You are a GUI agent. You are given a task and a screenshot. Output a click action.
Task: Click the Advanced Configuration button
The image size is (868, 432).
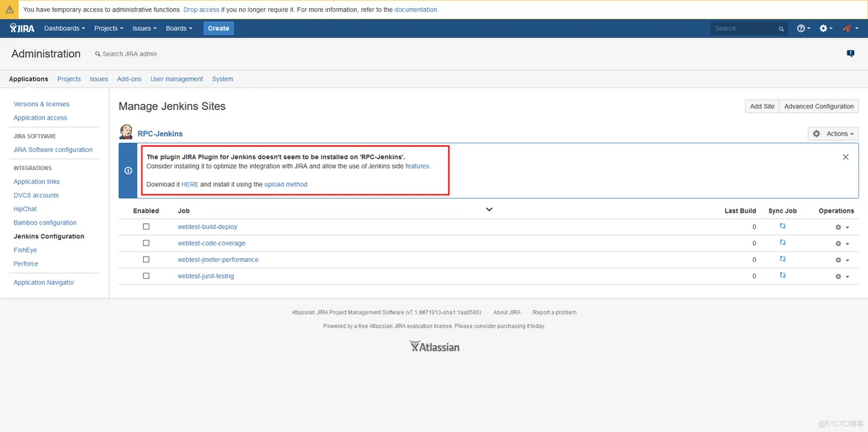click(820, 106)
